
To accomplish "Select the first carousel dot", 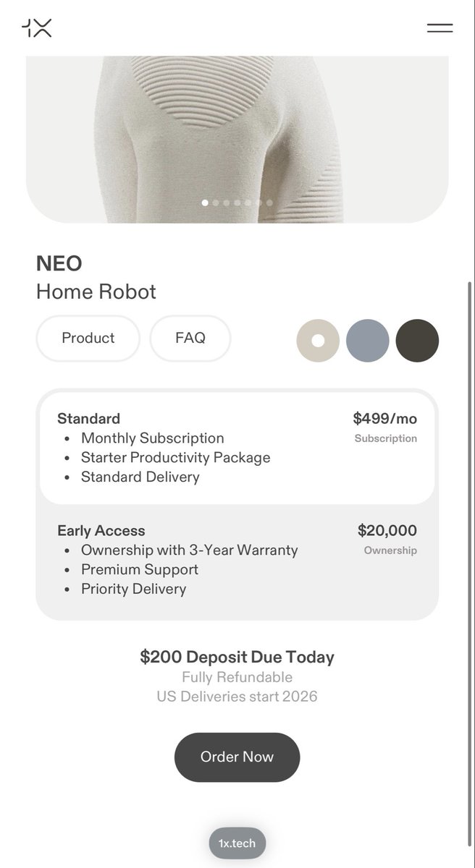I will click(205, 203).
